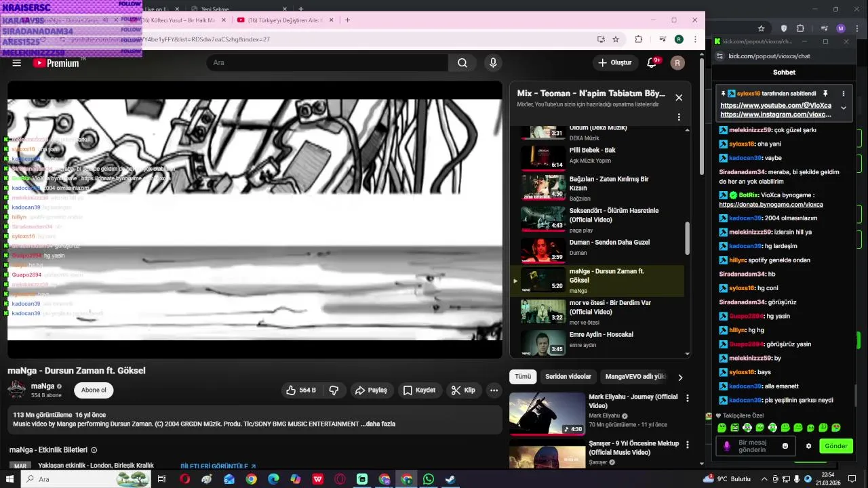Screen dimensions: 868x488
Task: Close the Türkiye'yi Değiştiren Aile tab
Action: click(332, 20)
